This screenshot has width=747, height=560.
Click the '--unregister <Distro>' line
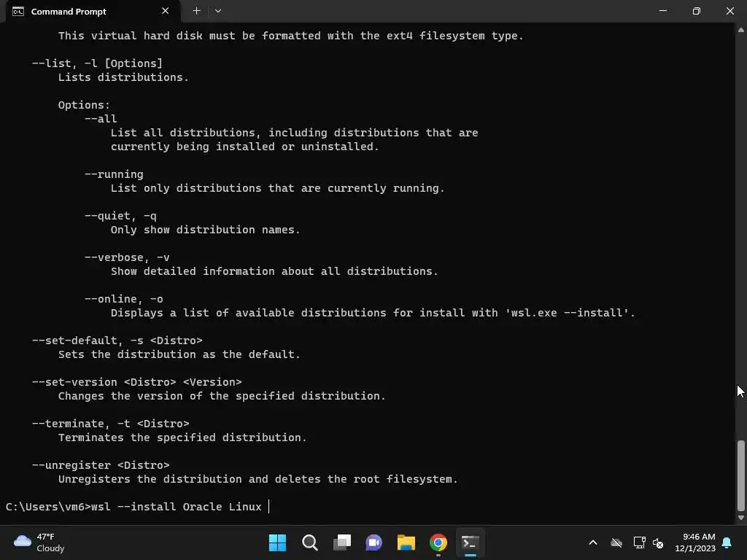pyautogui.click(x=101, y=465)
